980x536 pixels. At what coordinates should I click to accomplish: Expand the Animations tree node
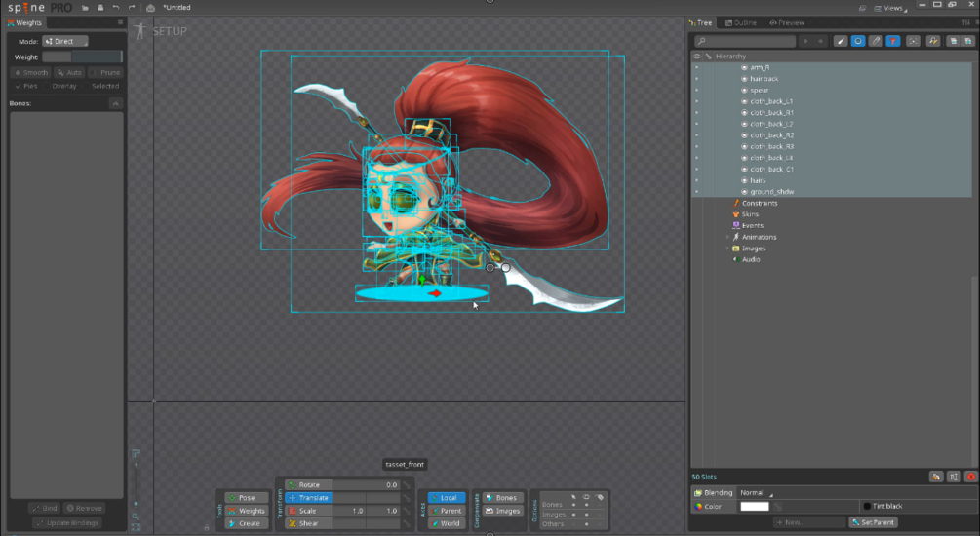pos(727,237)
